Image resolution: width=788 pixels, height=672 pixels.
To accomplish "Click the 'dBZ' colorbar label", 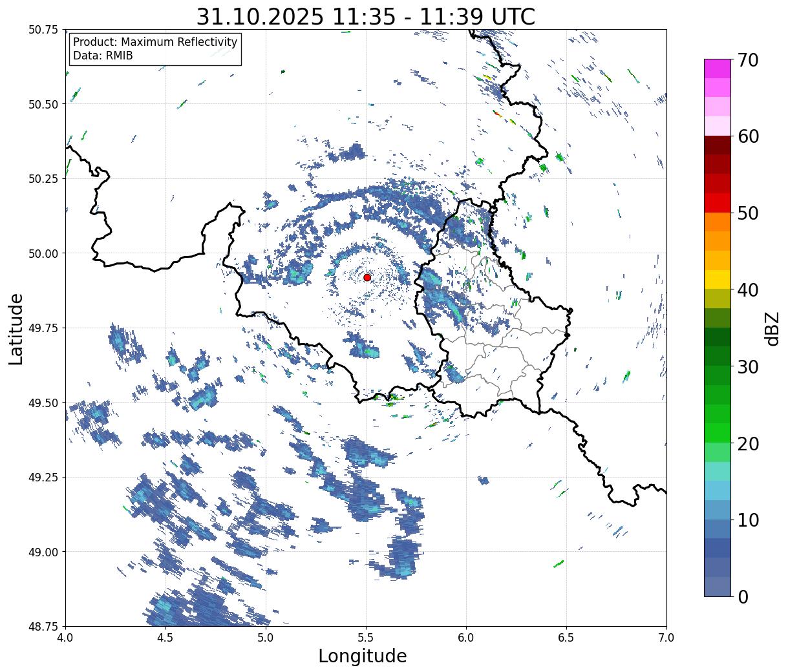I will point(772,328).
